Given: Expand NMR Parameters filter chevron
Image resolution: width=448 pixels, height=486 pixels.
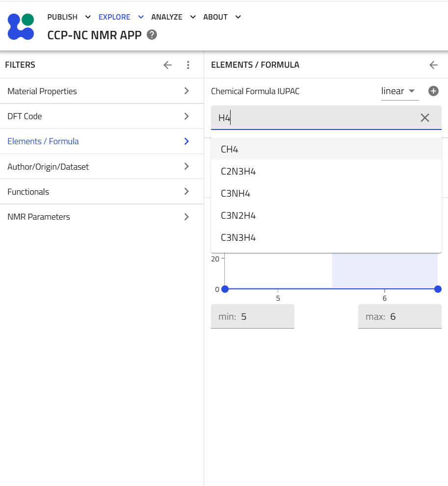Looking at the screenshot, I should click(186, 217).
